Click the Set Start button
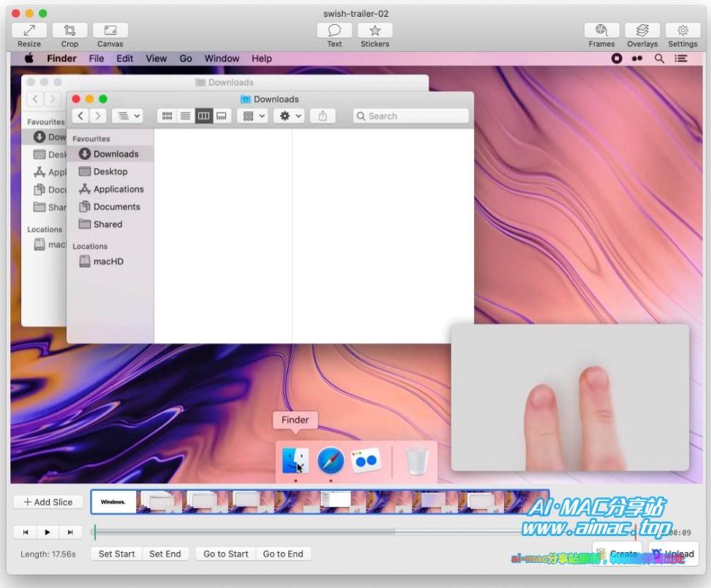Screen dimensions: 711x588 (116, 554)
